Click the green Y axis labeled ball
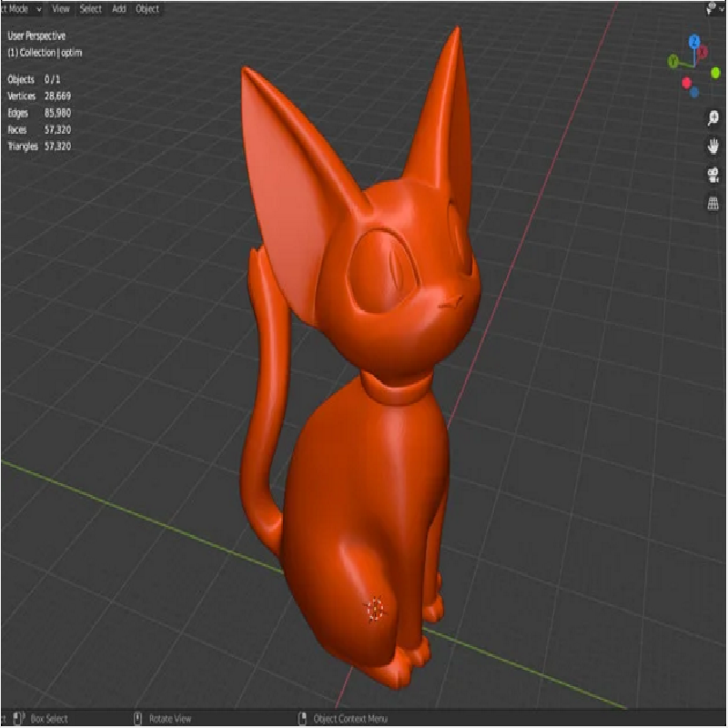Viewport: 728px width, 728px height. pos(673,61)
